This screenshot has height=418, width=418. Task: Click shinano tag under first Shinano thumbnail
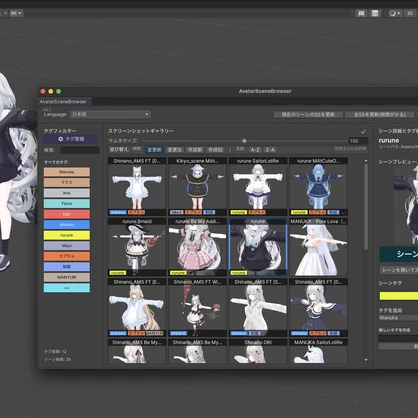point(118,212)
